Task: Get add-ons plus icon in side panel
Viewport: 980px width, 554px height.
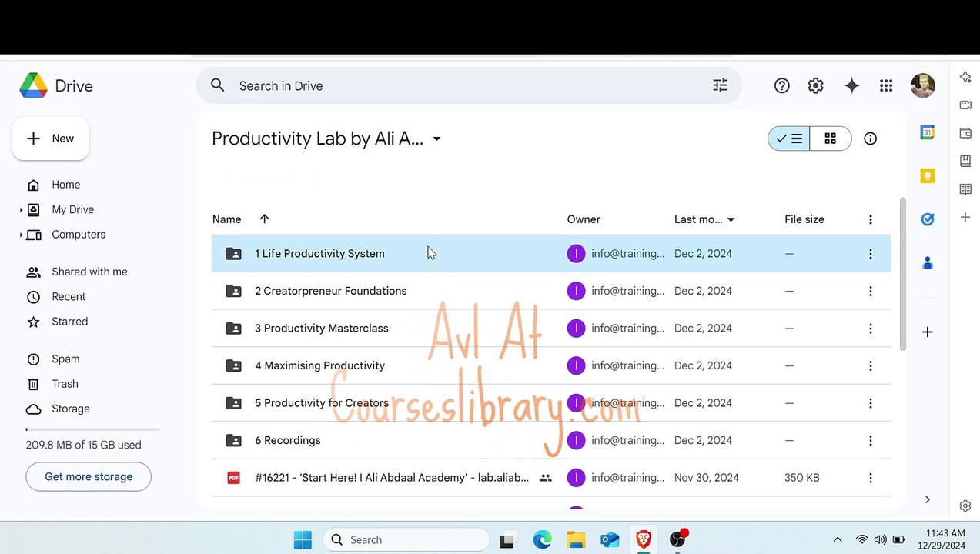Action: (x=927, y=332)
